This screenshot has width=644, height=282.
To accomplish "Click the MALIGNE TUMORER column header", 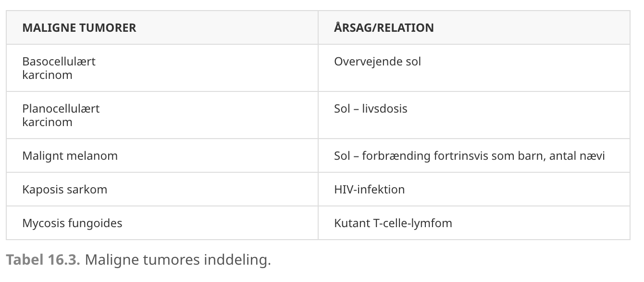I will pos(162,27).
